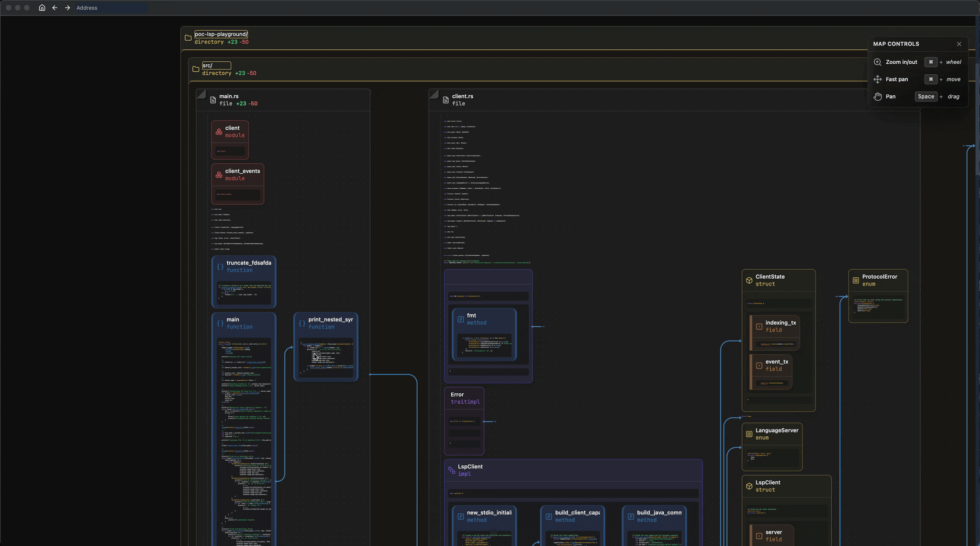The width and height of the screenshot is (980, 546).
Task: Go forward with the right arrow
Action: pos(67,8)
